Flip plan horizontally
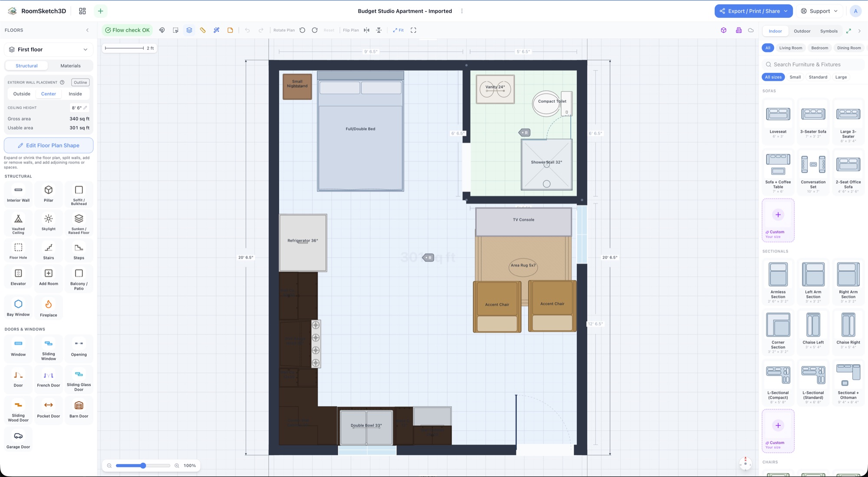 [367, 30]
